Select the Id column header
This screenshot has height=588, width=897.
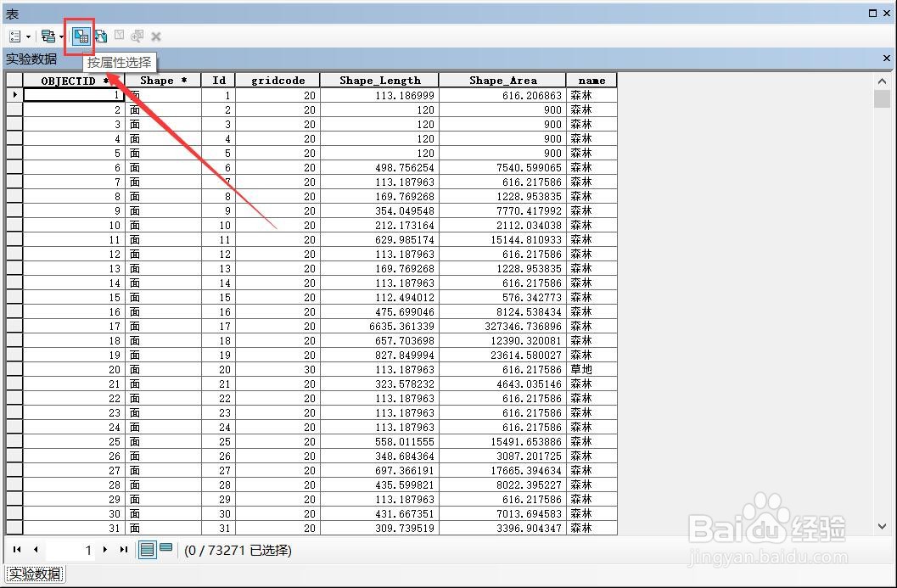(219, 80)
